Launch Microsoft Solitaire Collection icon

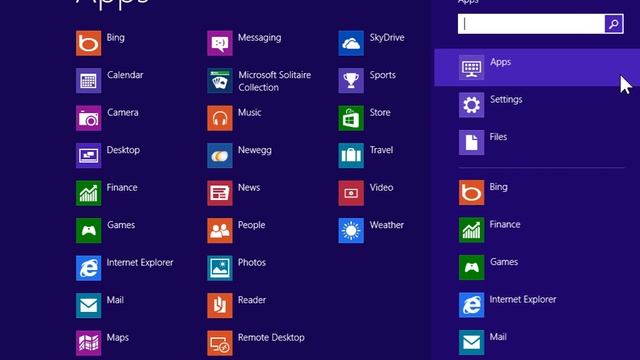220,80
